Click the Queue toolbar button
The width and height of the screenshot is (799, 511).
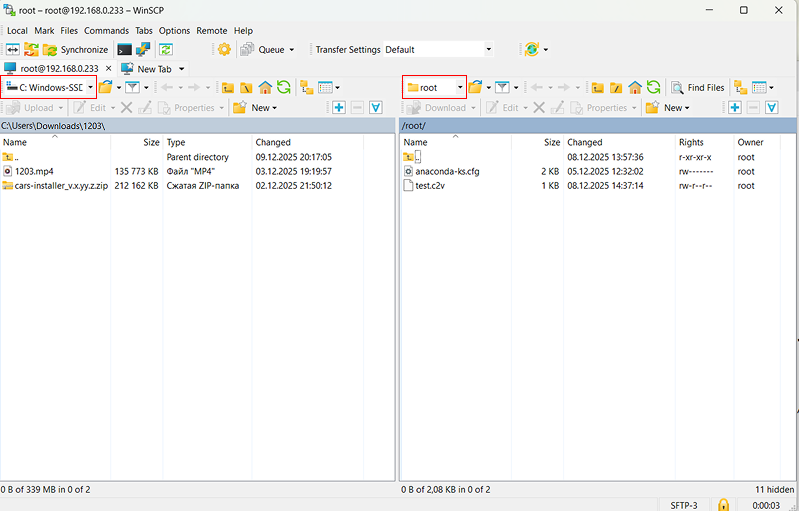[x=263, y=49]
